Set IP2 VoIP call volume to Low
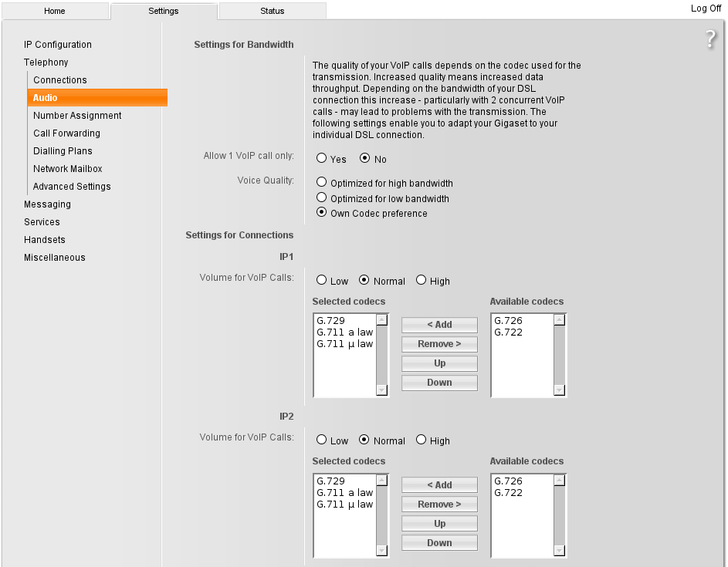 click(x=322, y=440)
